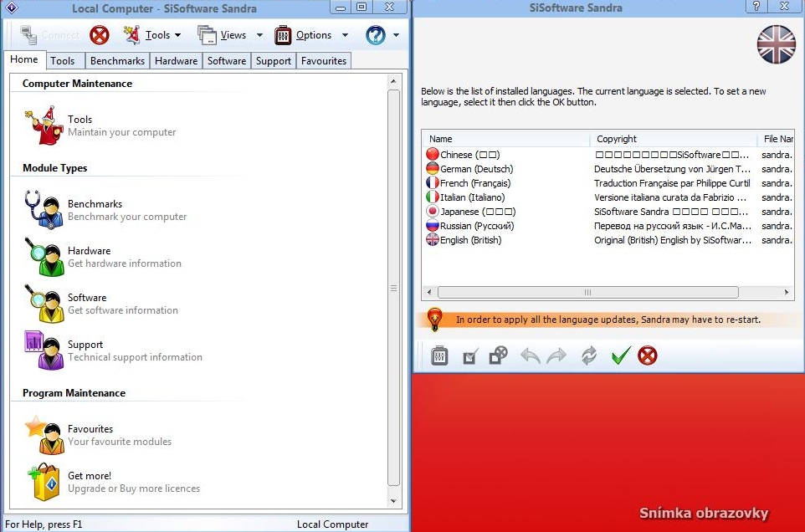Select Chinese in the language list
This screenshot has width=805, height=532.
coord(469,155)
